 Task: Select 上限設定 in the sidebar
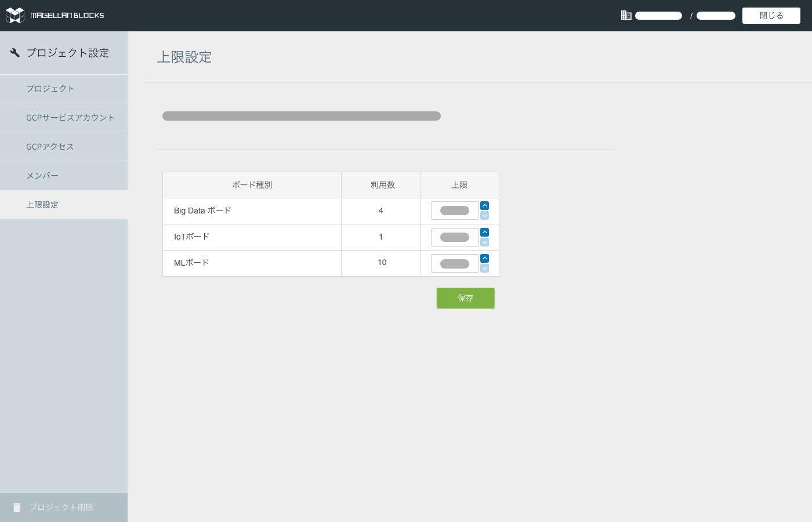tap(64, 205)
